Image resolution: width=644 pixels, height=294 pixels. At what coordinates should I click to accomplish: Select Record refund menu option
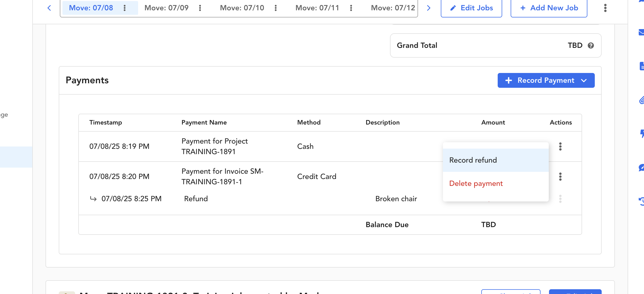tap(473, 160)
